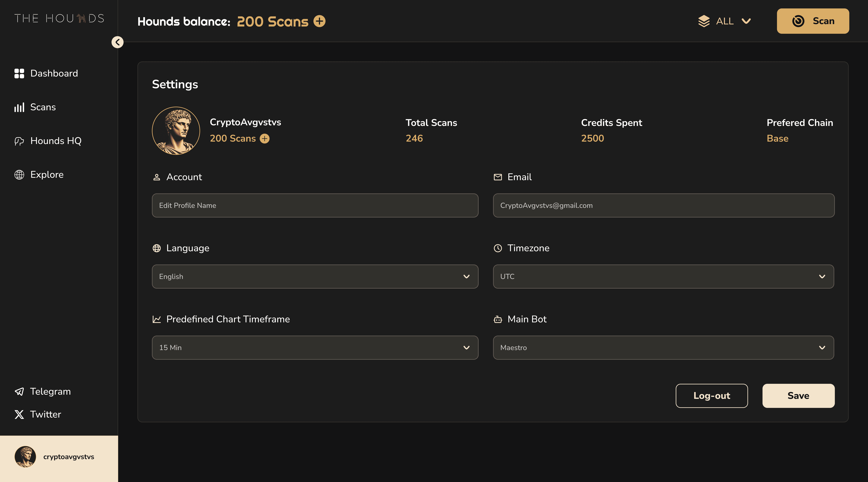Open the Main Bot Maestro dropdown
The image size is (868, 482).
[664, 348]
